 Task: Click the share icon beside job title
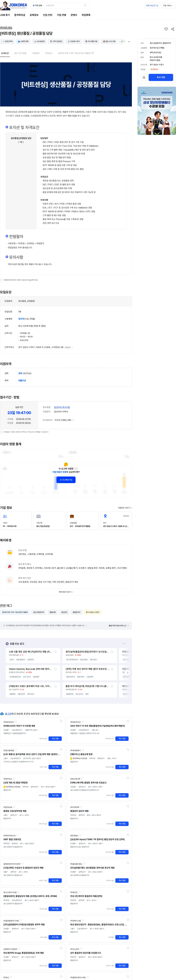(173, 29)
